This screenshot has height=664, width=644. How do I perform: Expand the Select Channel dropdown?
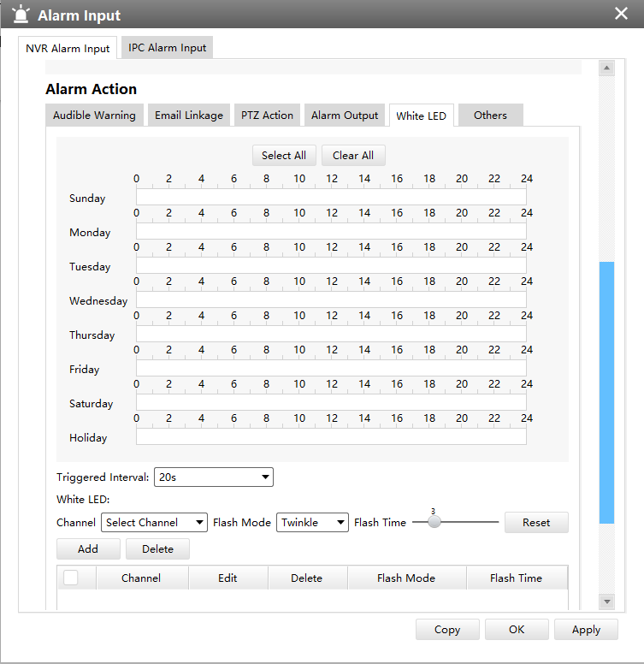point(154,522)
